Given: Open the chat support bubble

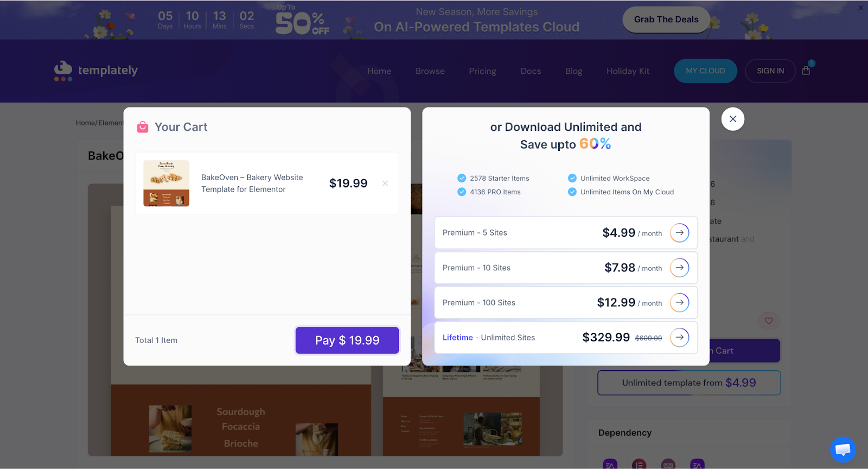Looking at the screenshot, I should (x=843, y=449).
